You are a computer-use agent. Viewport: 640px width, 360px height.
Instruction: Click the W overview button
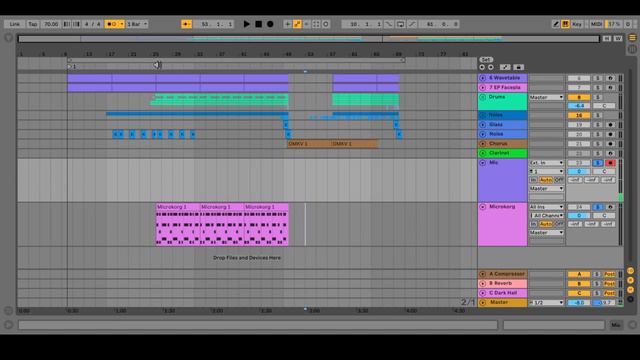pos(618,38)
